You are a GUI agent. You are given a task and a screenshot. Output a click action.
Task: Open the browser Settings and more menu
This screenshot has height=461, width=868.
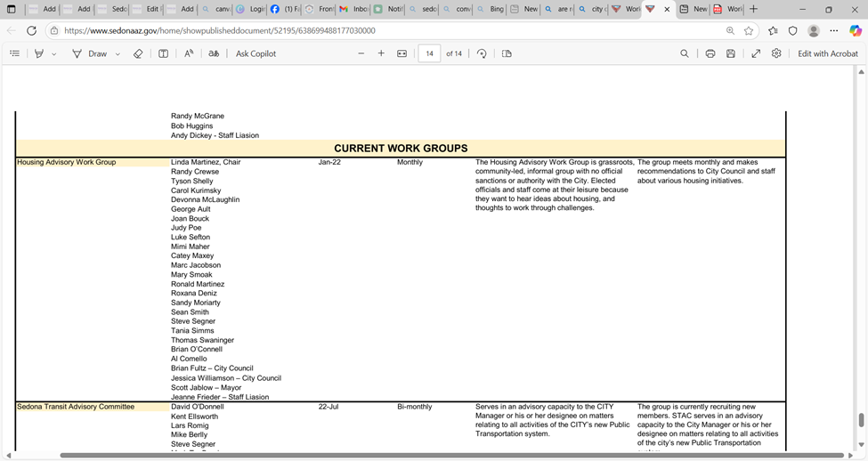[x=833, y=30]
